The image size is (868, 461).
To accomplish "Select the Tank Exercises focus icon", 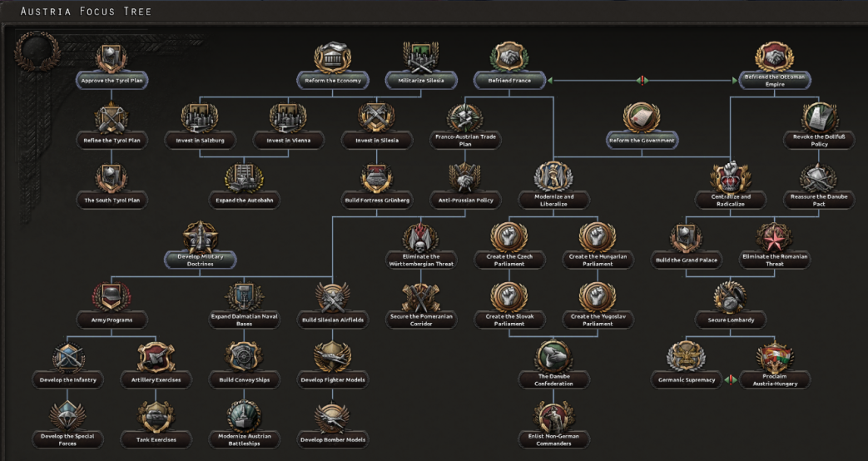I will pos(156,417).
